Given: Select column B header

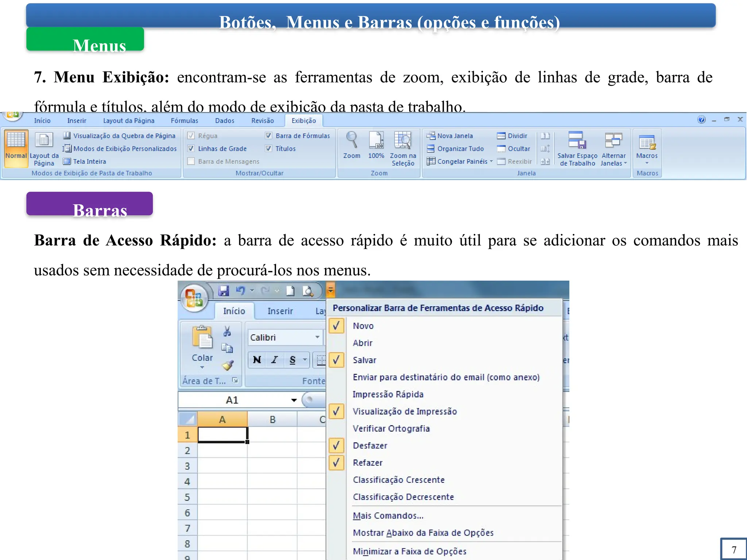Looking at the screenshot, I should pyautogui.click(x=272, y=420).
